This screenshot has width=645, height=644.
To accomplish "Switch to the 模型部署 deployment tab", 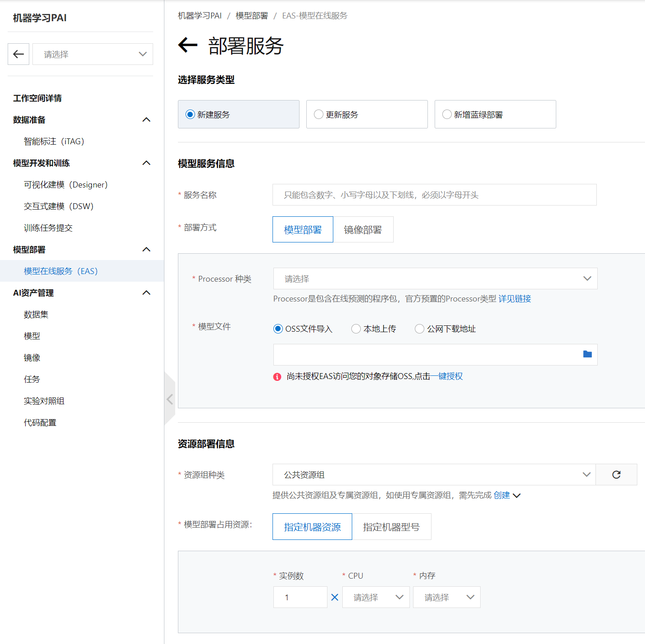I will (x=303, y=229).
